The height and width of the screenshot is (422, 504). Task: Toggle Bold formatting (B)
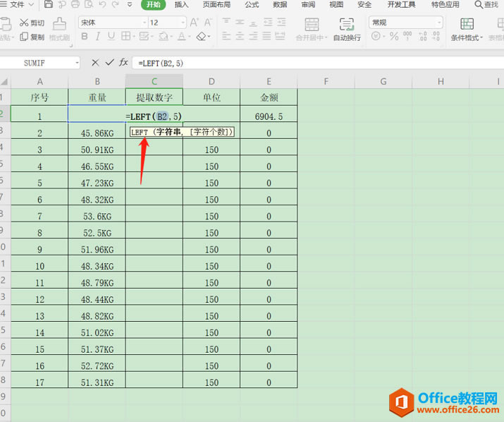(85, 37)
